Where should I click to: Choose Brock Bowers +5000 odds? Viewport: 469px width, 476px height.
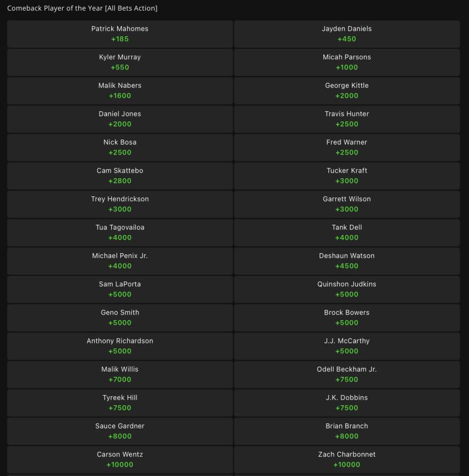tap(347, 318)
